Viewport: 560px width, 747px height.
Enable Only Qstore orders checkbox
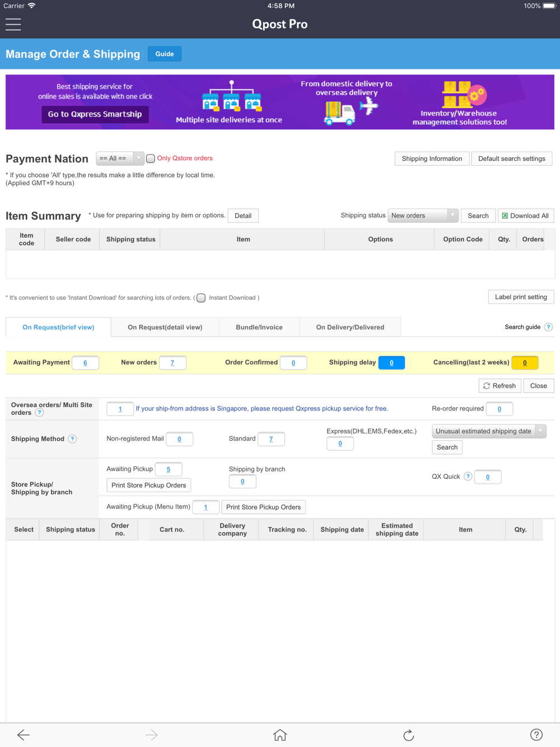coord(151,158)
